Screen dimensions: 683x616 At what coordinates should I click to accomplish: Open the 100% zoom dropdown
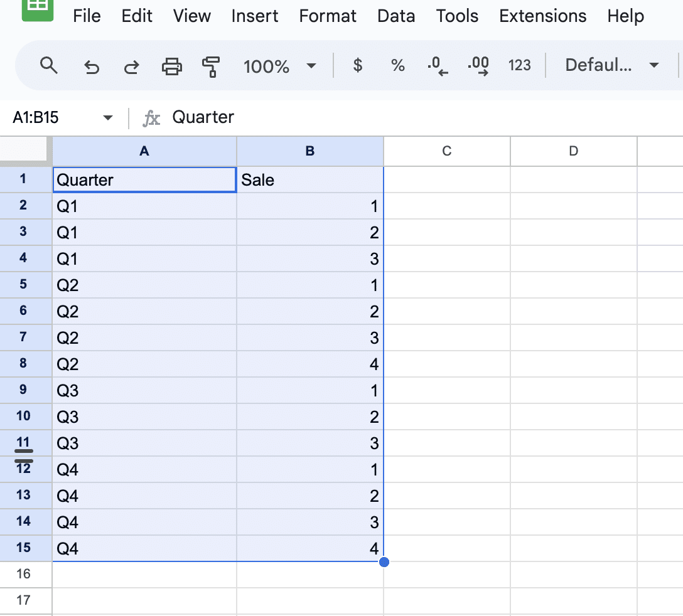click(279, 66)
